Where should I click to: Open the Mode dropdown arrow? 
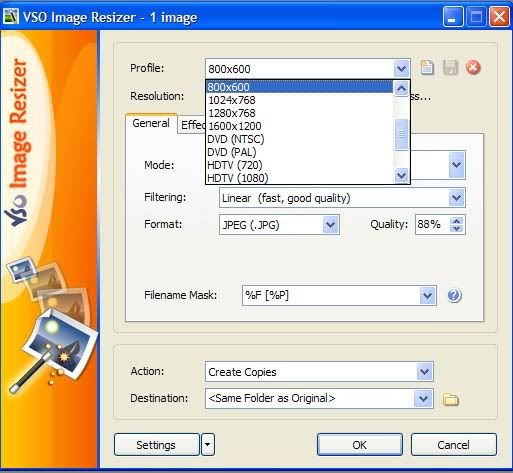(x=456, y=165)
